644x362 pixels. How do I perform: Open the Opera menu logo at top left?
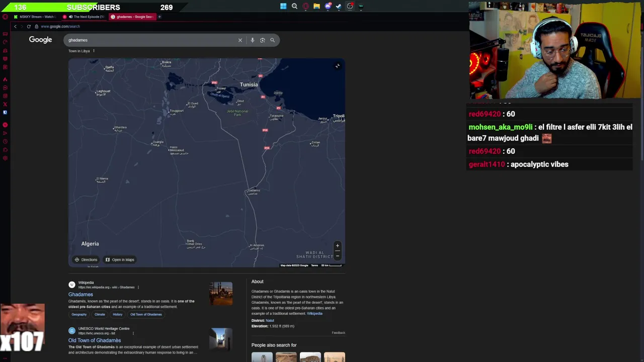point(5,17)
